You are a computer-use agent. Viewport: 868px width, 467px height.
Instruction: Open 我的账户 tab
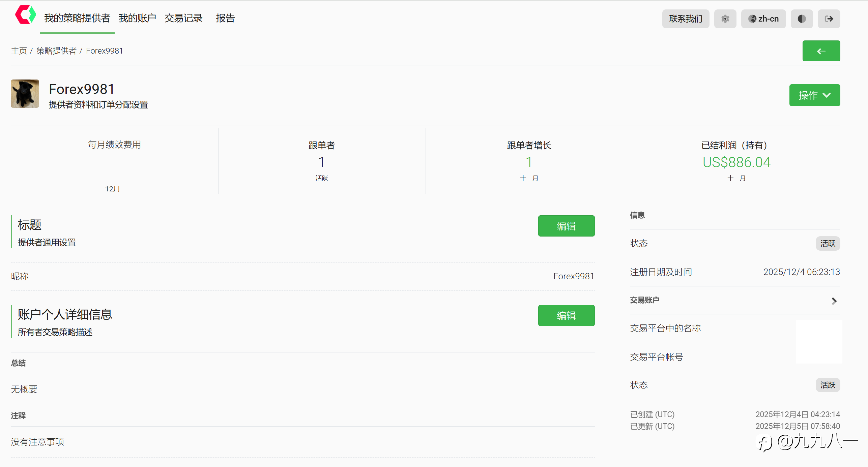tap(137, 18)
